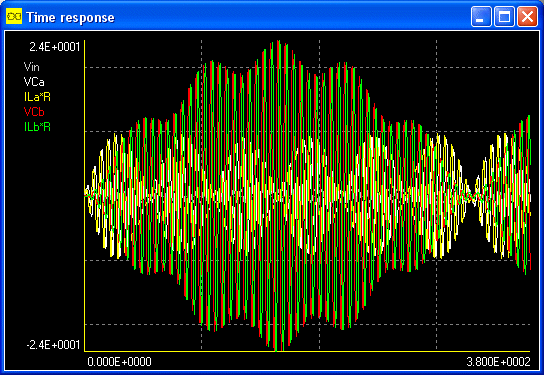Click the red VCb legend label
Image resolution: width=544 pixels, height=375 pixels.
34,112
